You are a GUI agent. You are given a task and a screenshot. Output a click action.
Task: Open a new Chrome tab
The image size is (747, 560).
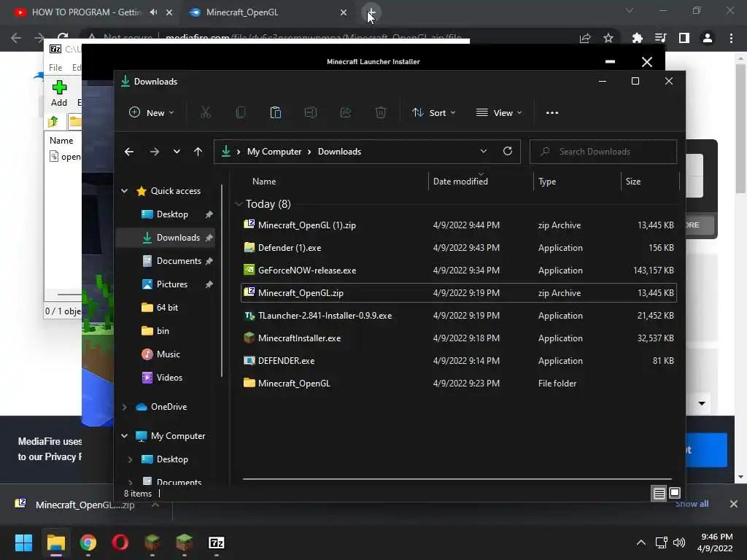371,12
